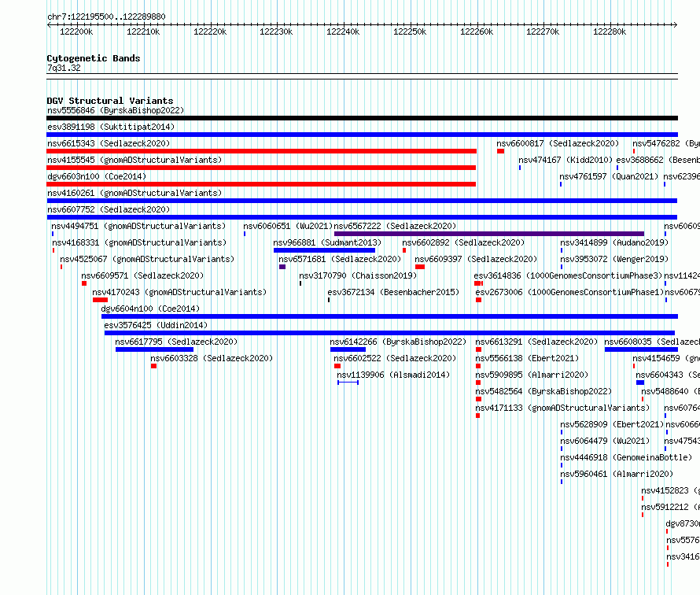Screen dimensions: 700x595
Task: Open nsv6600817 (Sedlazeck2020) variant label
Action: pos(558,143)
